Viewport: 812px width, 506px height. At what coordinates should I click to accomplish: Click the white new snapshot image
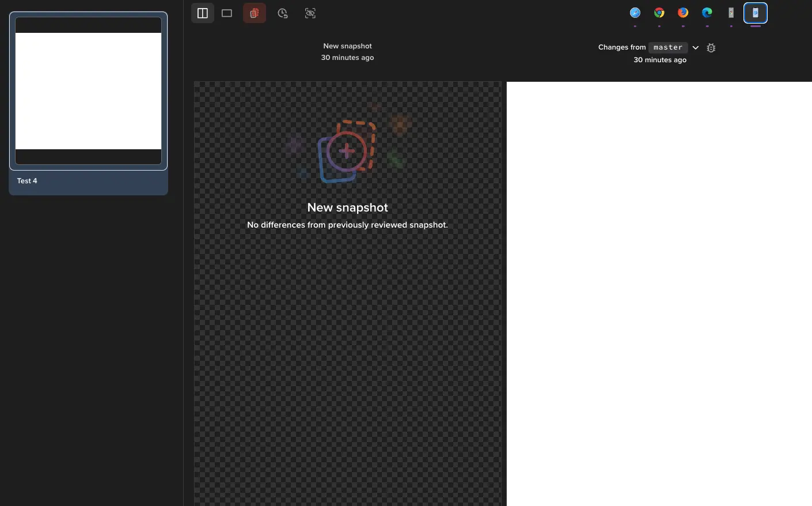[659, 288]
